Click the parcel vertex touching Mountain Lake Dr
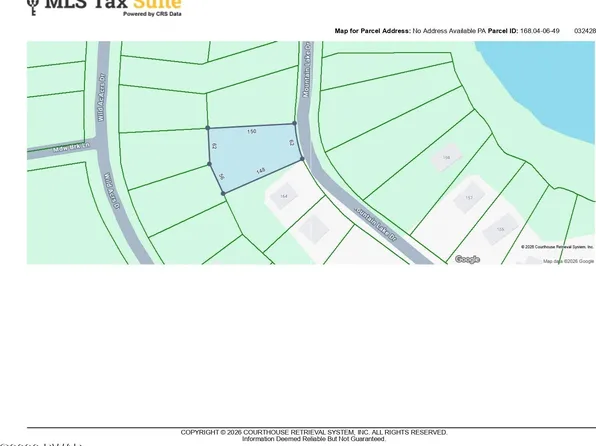 click(x=302, y=159)
